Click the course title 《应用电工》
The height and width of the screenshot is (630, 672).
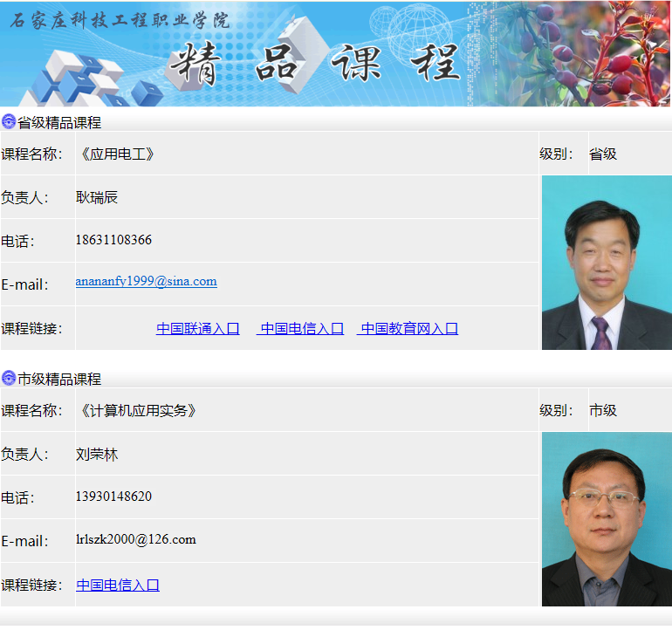(117, 154)
